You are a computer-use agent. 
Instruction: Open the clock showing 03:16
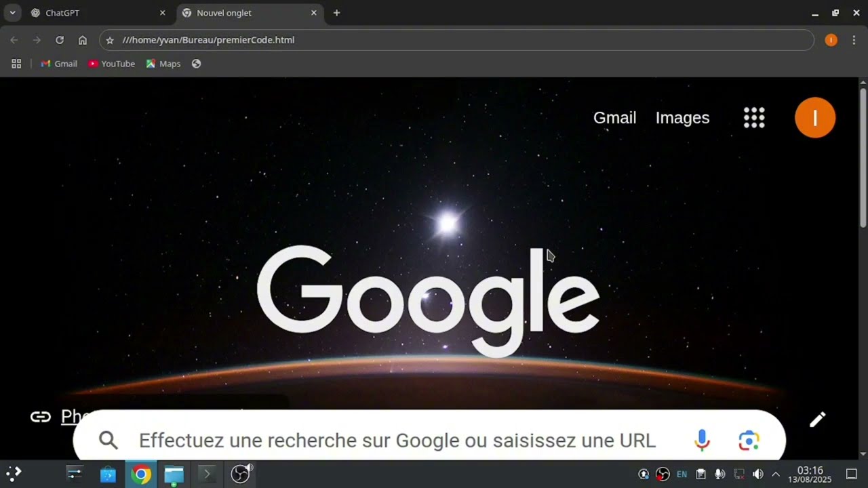(x=810, y=474)
